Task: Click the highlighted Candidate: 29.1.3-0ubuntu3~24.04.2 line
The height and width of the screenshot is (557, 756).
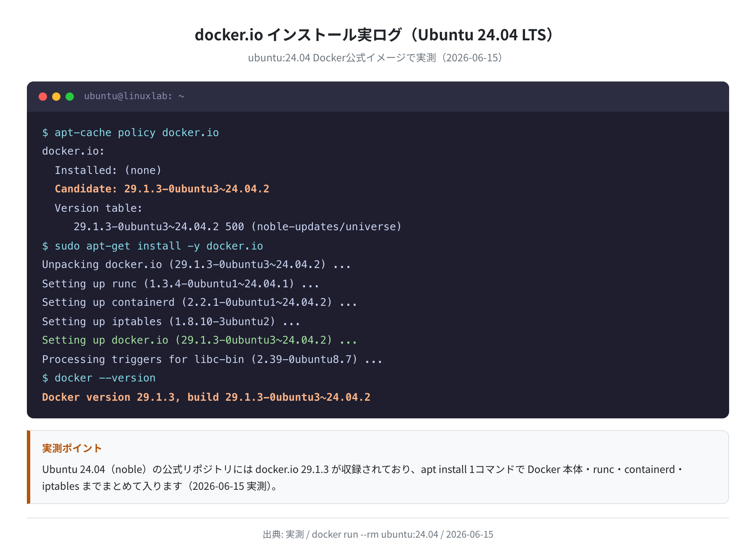Action: pyautogui.click(x=162, y=189)
